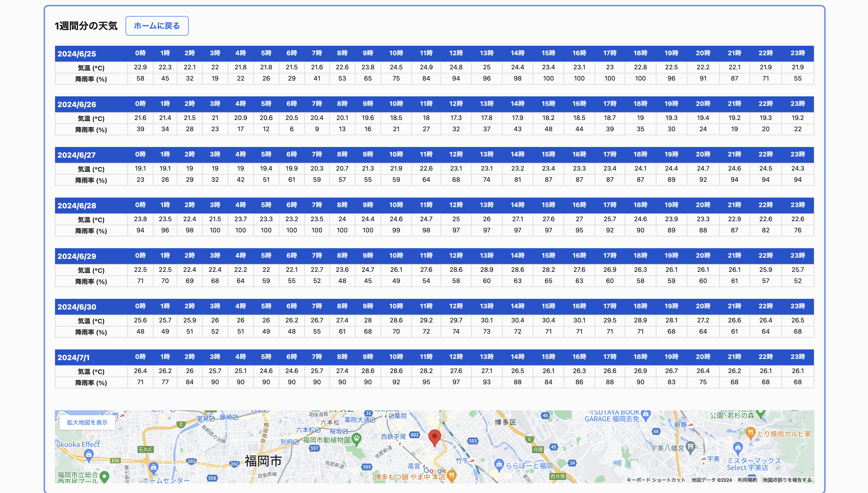Click the Fukuoka Effect shopping icon

[x=89, y=454]
